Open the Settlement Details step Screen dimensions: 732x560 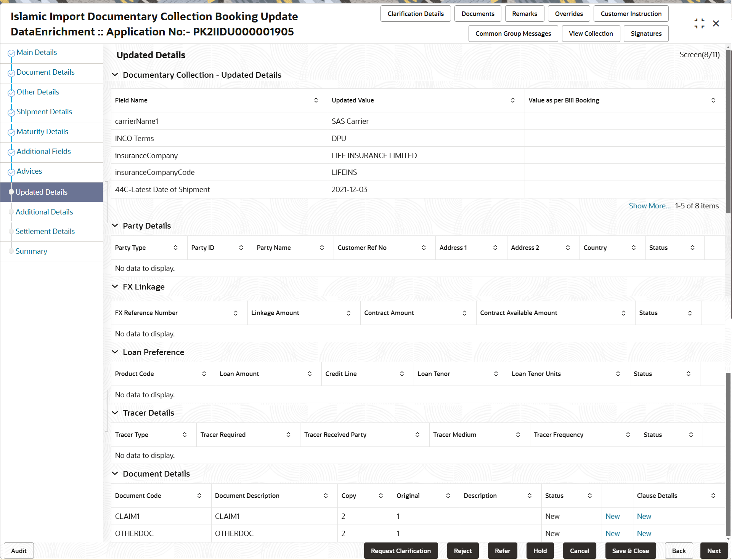(45, 231)
